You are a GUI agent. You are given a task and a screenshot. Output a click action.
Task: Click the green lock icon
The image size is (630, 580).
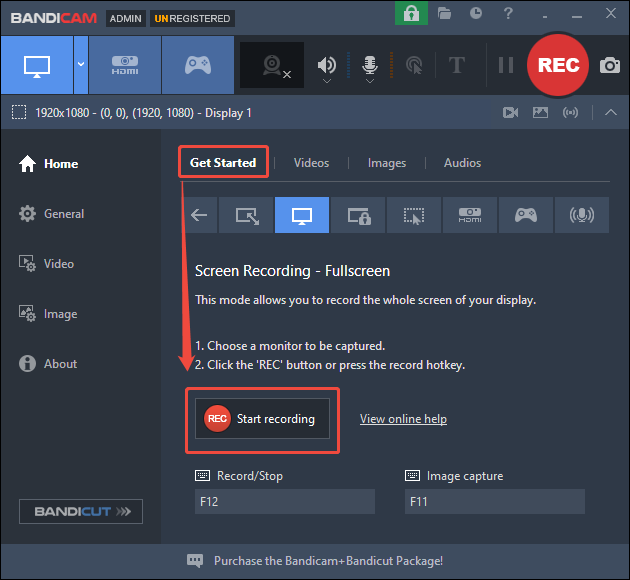click(411, 13)
